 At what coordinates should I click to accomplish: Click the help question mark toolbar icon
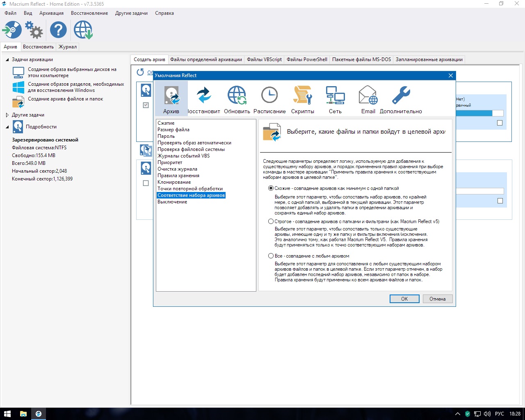pyautogui.click(x=58, y=30)
